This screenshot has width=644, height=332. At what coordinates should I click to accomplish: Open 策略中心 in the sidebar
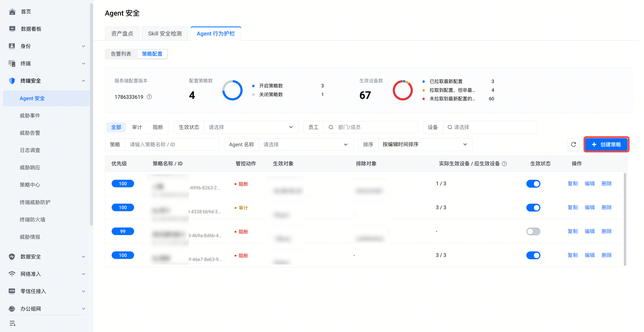click(x=30, y=185)
